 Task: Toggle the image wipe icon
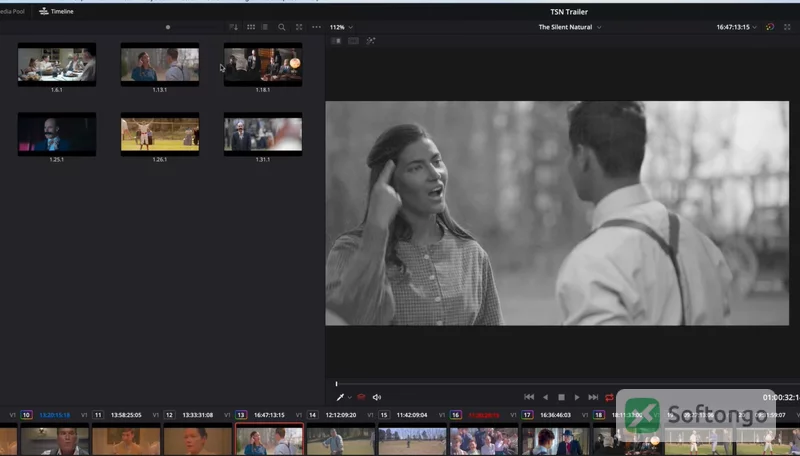pos(336,41)
